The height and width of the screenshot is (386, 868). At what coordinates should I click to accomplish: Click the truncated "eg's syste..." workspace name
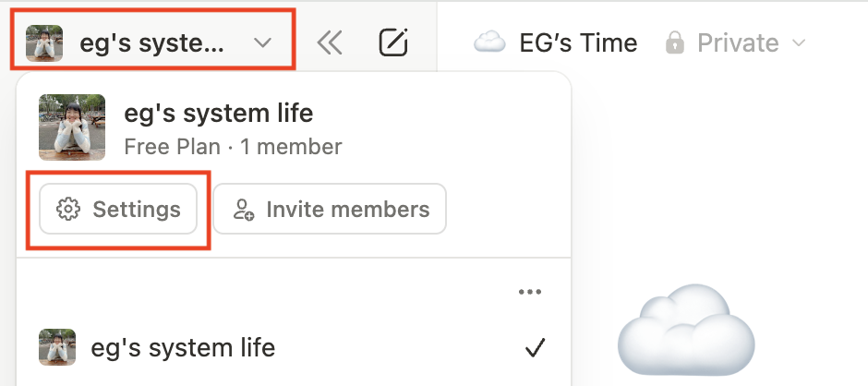click(151, 42)
